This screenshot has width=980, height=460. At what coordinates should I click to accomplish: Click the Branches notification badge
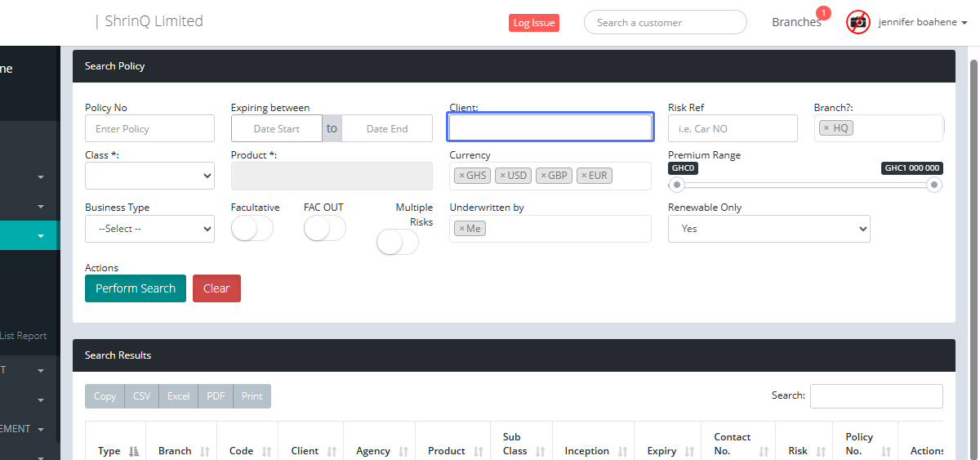[823, 13]
